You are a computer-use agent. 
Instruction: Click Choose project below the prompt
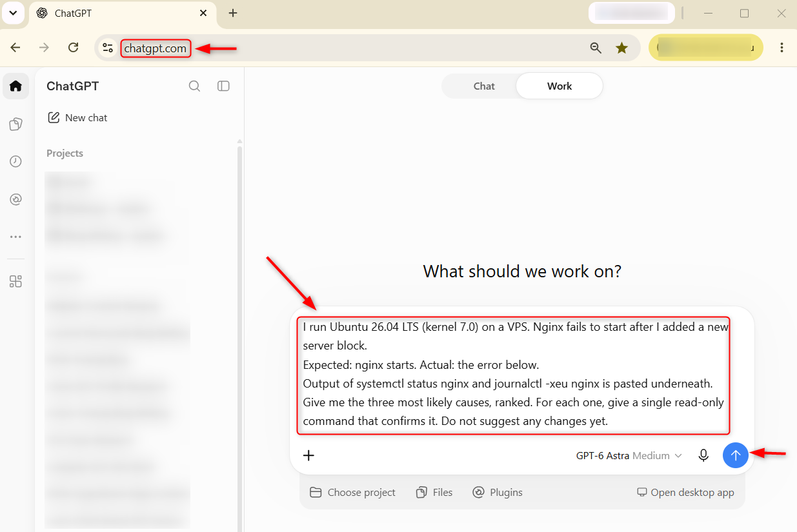coord(352,492)
